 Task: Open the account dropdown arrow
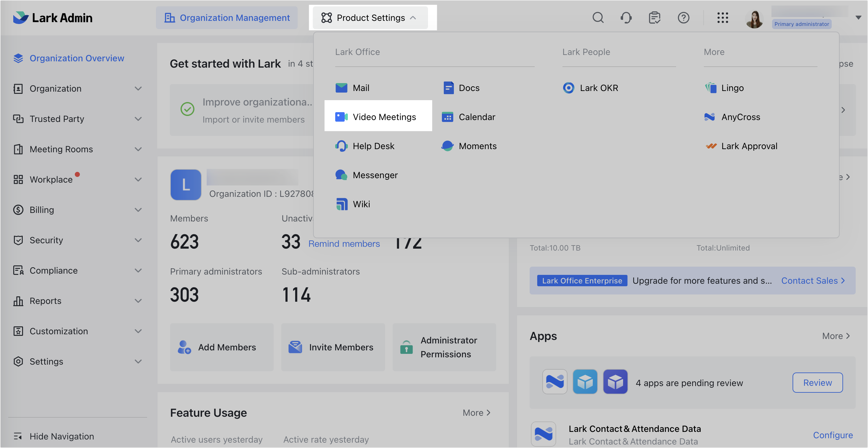click(x=858, y=18)
